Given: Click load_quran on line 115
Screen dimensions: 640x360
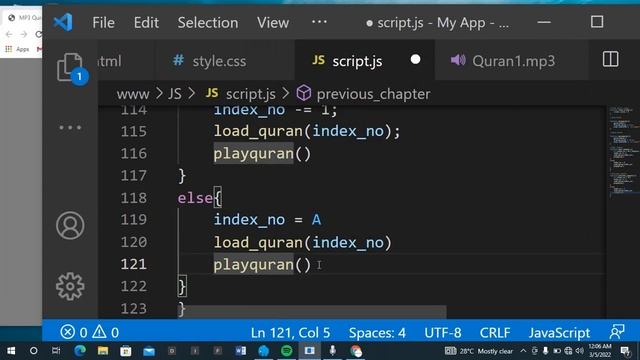Looking at the screenshot, I should pyautogui.click(x=258, y=131).
